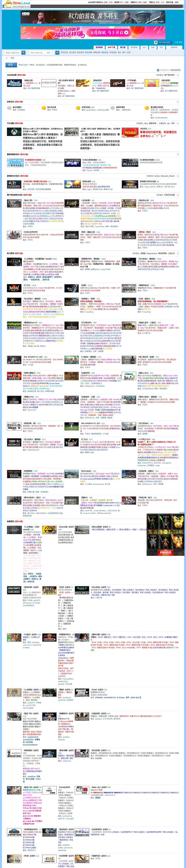Open the 怪物猎人:荒野 forum icon

tap(72, 302)
